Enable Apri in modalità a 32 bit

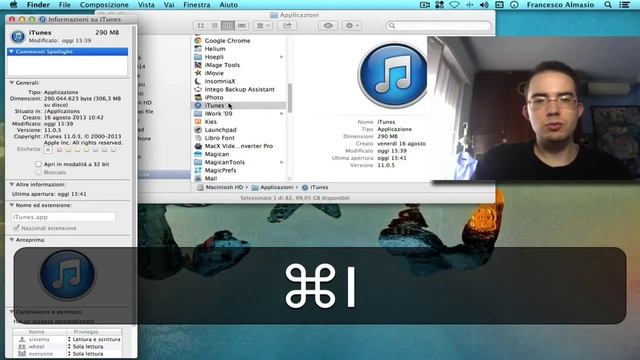pos(38,164)
